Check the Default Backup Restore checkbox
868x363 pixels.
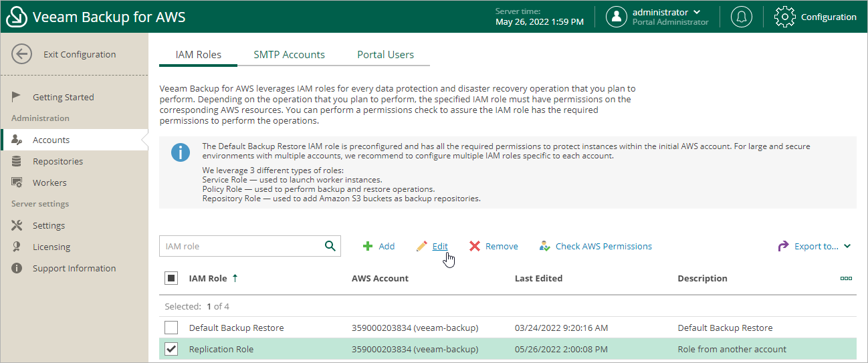[171, 328]
